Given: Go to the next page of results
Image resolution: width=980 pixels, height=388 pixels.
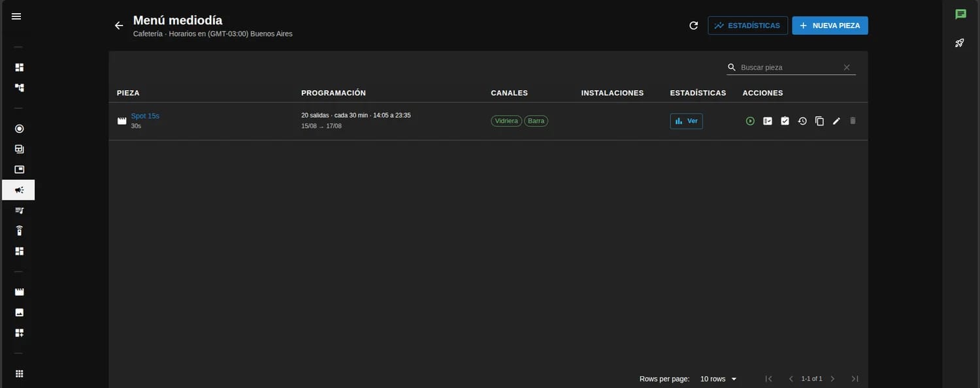Looking at the screenshot, I should coord(832,379).
